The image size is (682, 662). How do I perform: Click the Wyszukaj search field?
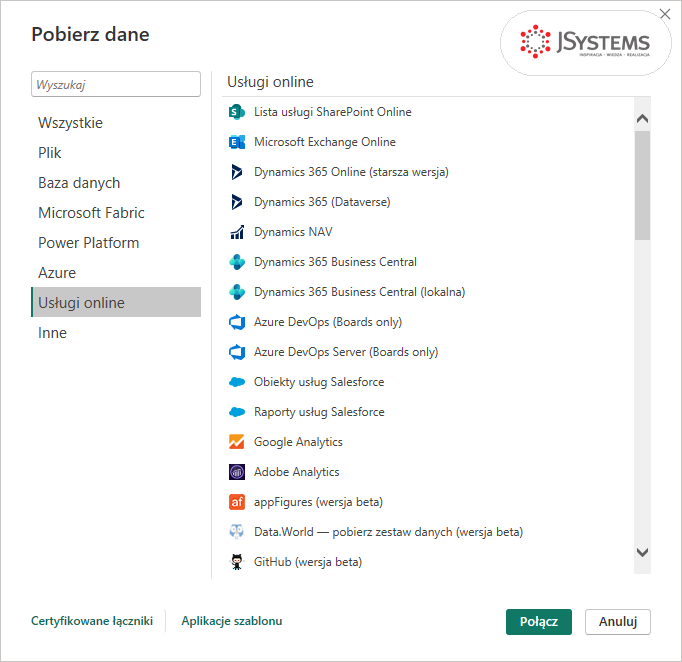pyautogui.click(x=116, y=84)
